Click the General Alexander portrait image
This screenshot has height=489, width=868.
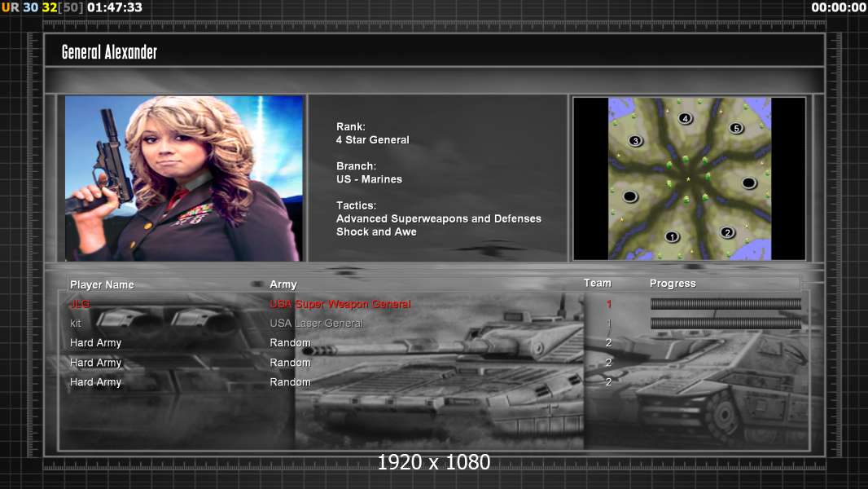[x=184, y=178]
